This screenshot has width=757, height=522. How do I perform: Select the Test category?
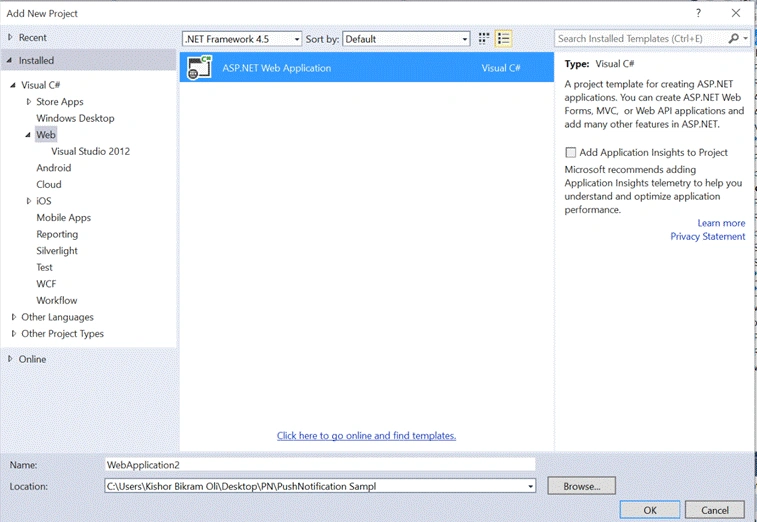coord(44,267)
